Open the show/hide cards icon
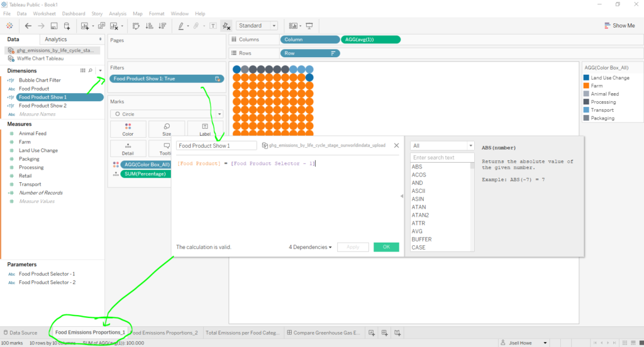 click(293, 26)
